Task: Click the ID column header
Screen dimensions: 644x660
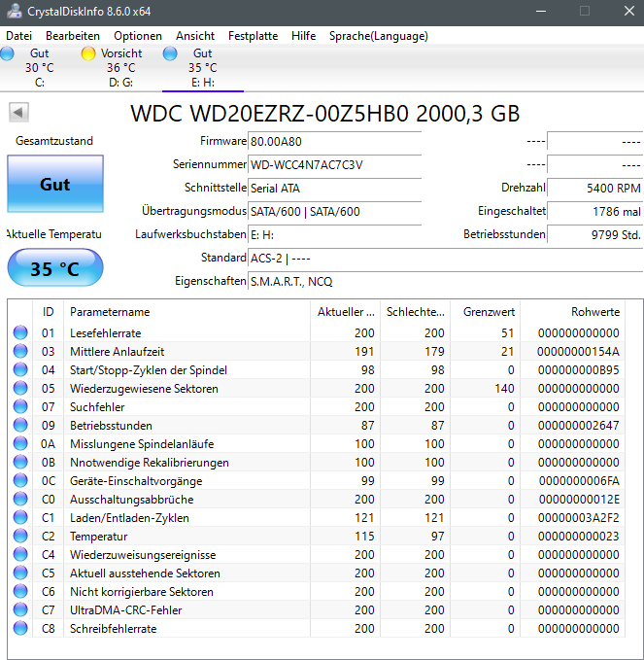Action: click(48, 312)
